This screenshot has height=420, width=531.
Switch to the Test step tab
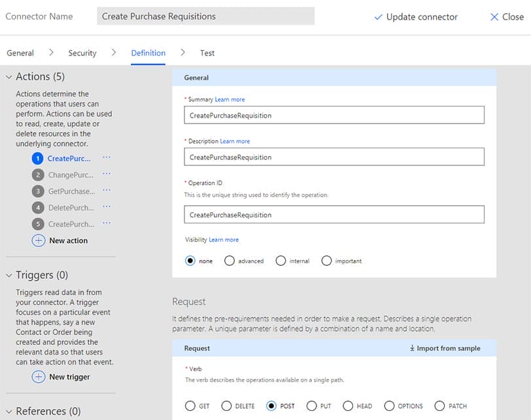tap(207, 53)
